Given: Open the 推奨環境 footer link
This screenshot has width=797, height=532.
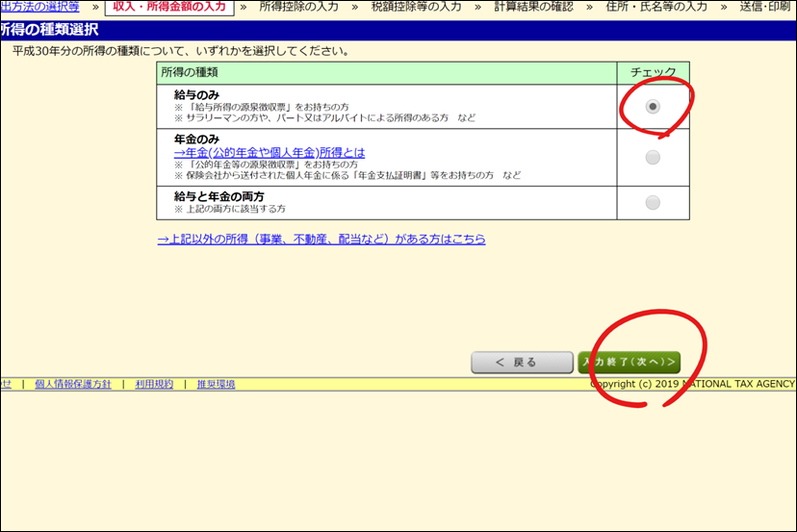Looking at the screenshot, I should pyautogui.click(x=216, y=384).
